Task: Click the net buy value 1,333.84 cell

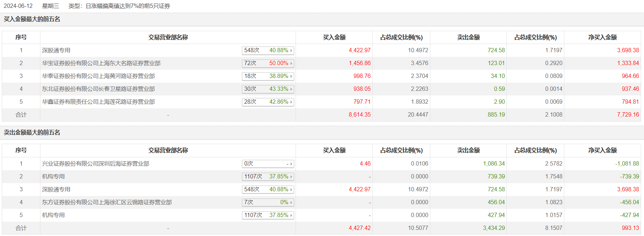Action: point(628,63)
